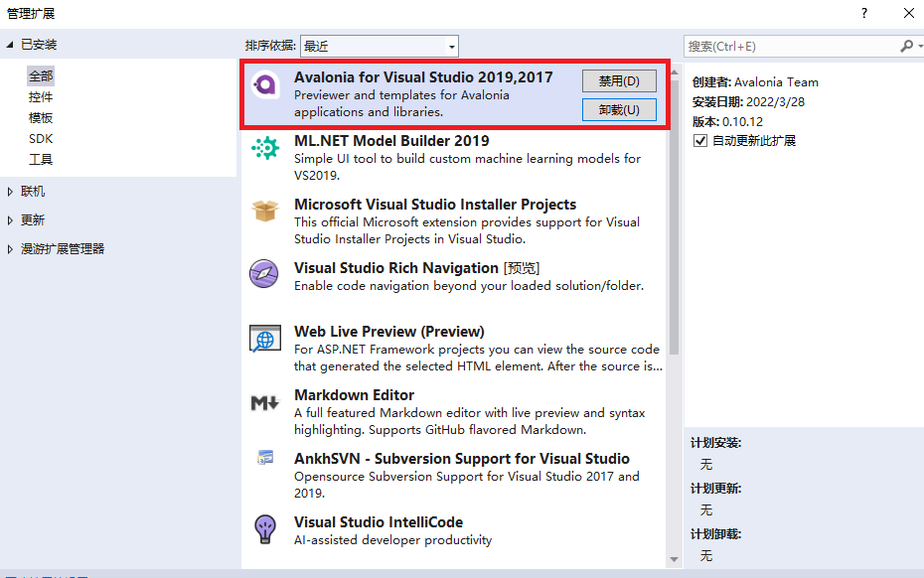Click Avalonia for Visual Studio 2019,2017 title
Viewport: 924px width, 578px height.
(x=423, y=77)
